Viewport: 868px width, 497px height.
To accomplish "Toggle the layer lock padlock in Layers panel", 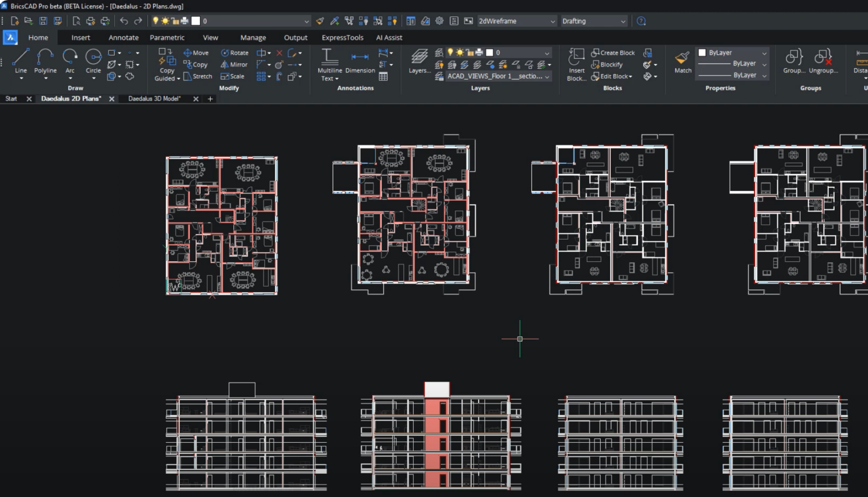I will coord(470,53).
